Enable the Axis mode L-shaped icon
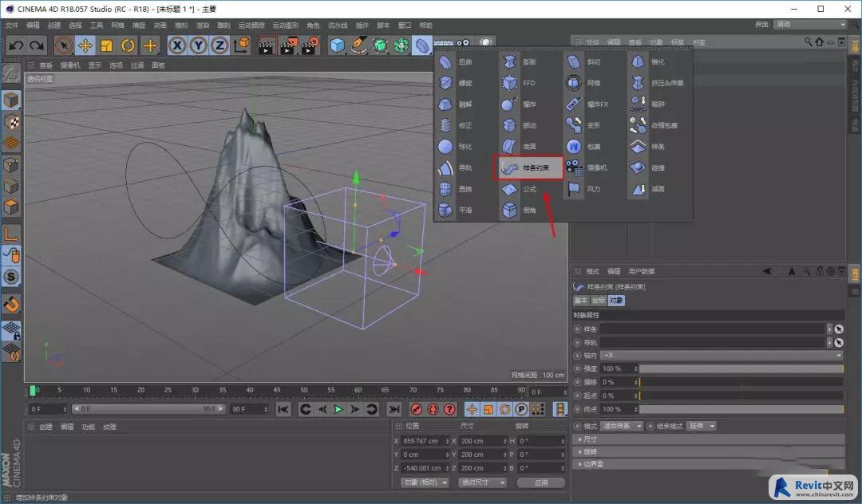862x504 pixels. click(x=11, y=234)
